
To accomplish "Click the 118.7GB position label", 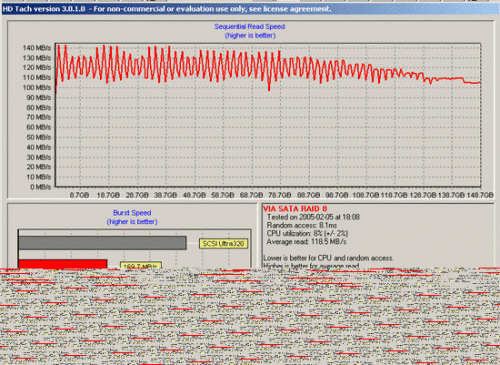I will tap(394, 195).
